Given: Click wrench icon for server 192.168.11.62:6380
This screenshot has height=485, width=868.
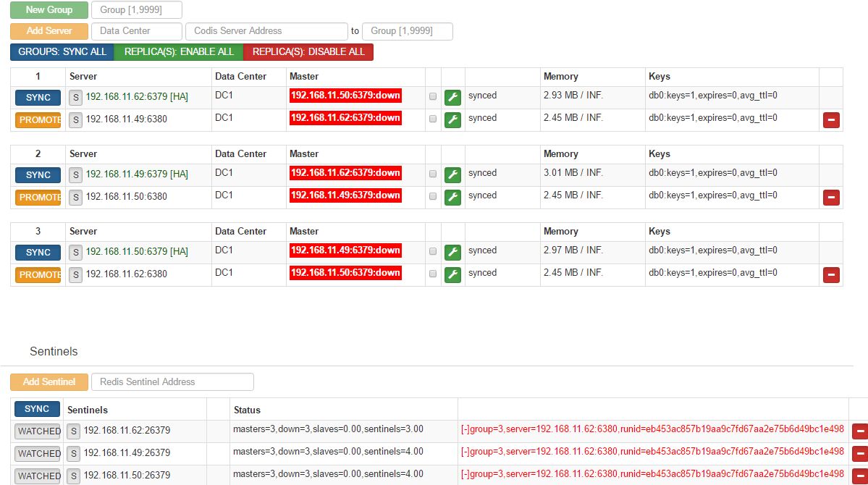Looking at the screenshot, I should pos(452,274).
